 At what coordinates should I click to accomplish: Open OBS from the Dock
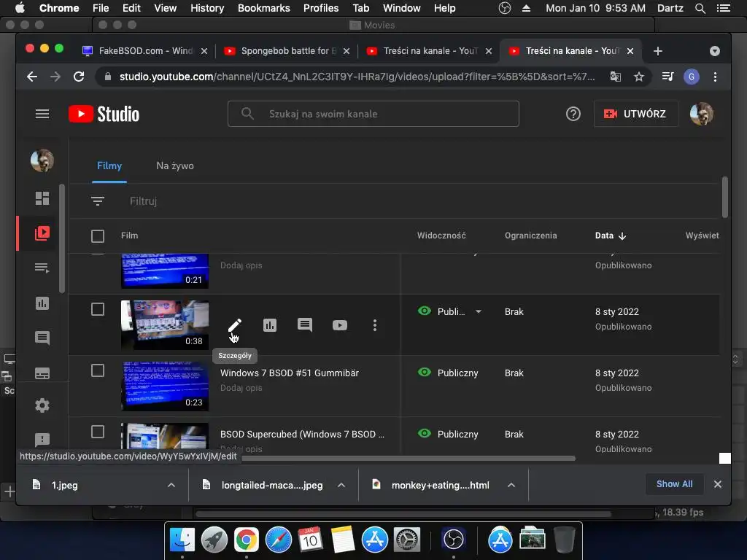click(x=453, y=540)
